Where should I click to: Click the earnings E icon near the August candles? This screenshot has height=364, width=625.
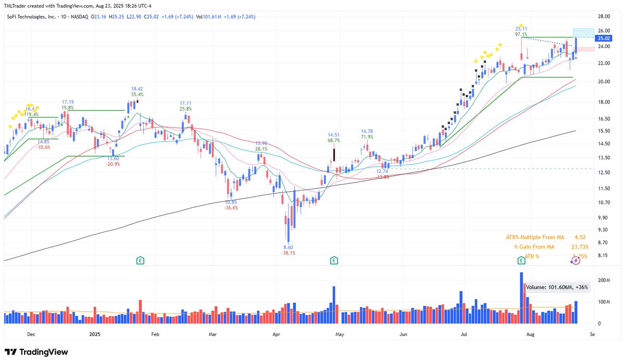521,259
